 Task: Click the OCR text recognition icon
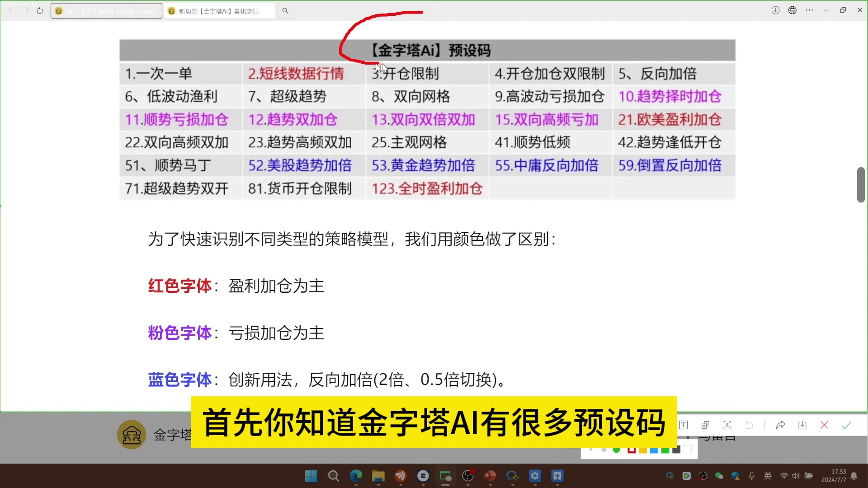pyautogui.click(x=727, y=425)
